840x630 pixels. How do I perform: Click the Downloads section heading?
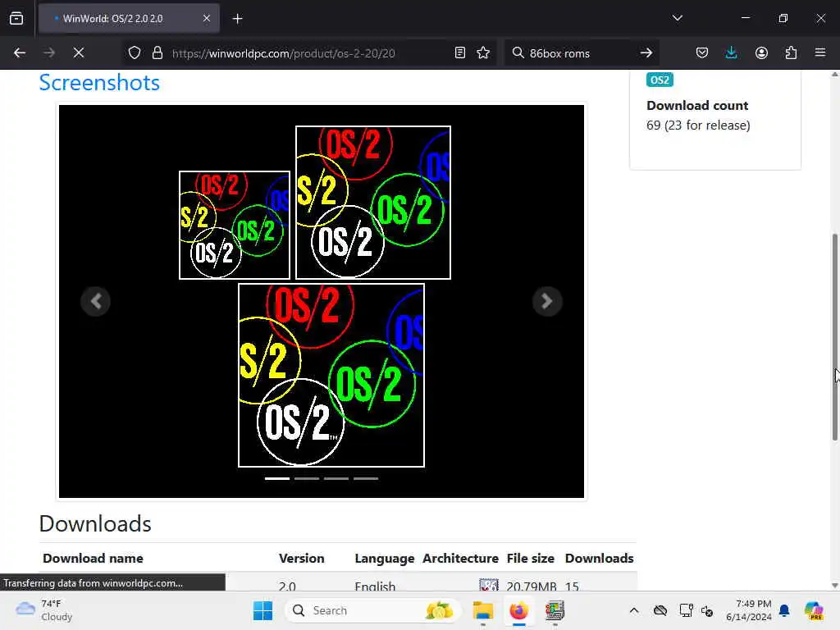[x=95, y=524]
